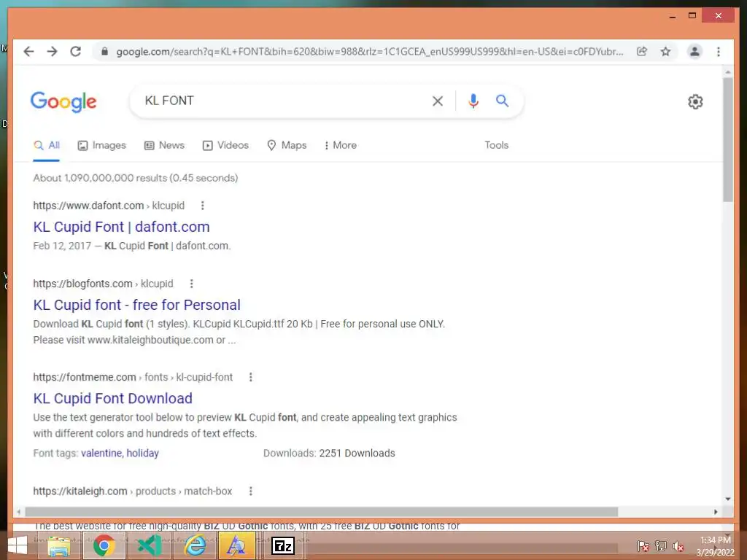
Task: Go forward in browser history
Action: point(52,52)
